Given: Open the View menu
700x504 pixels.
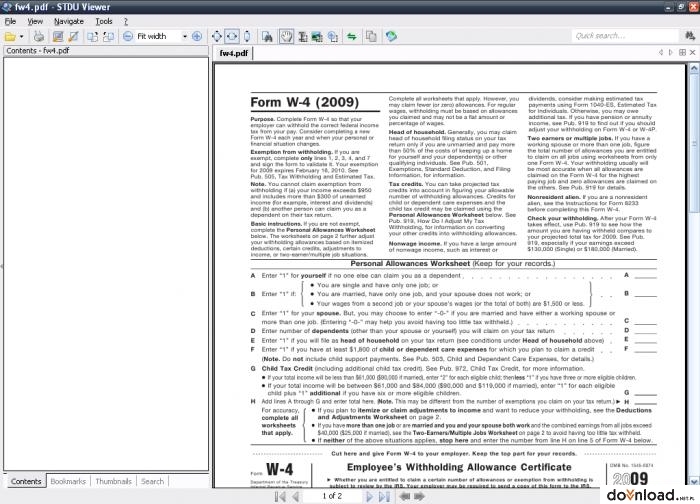Looking at the screenshot, I should click(35, 21).
